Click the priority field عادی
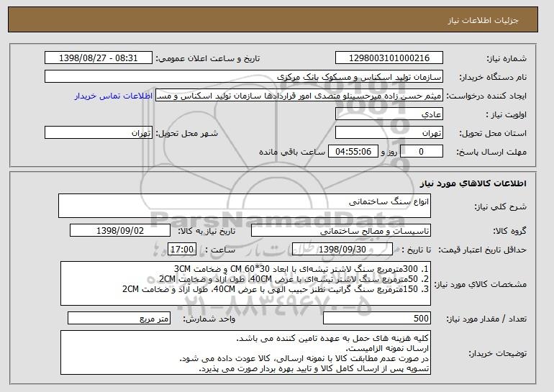554x392 pixels. [x=389, y=114]
